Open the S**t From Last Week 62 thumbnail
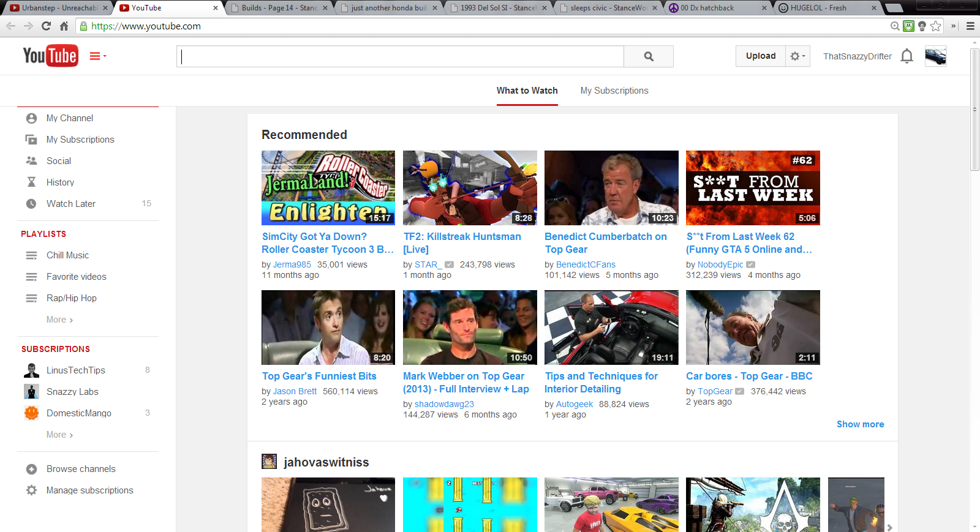Image resolution: width=980 pixels, height=532 pixels. point(753,188)
